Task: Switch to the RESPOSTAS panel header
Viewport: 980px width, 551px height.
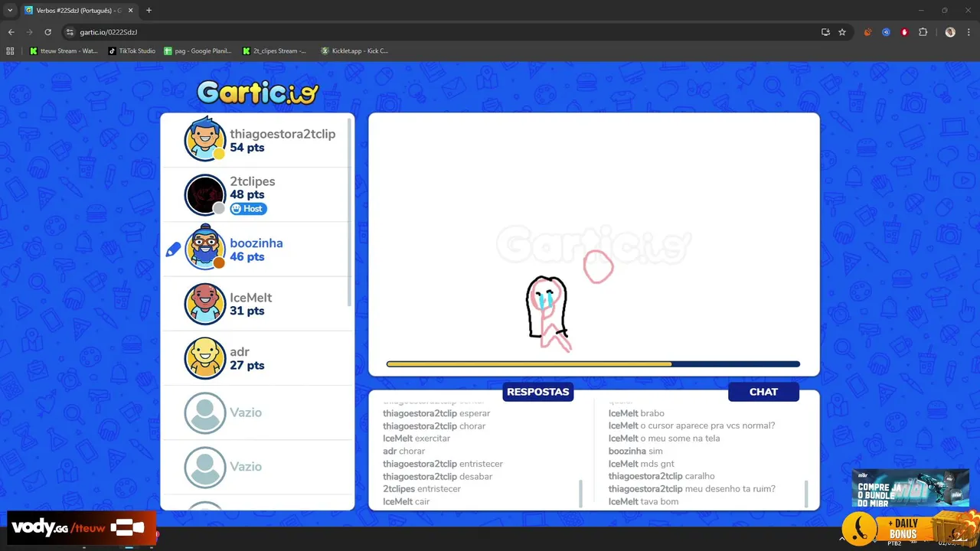Action: pos(538,392)
